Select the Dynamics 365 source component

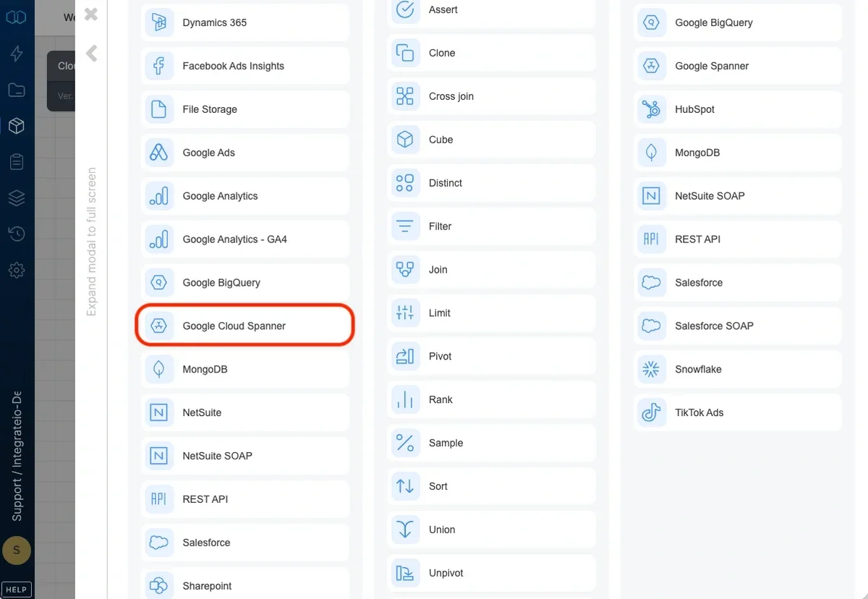tap(245, 22)
